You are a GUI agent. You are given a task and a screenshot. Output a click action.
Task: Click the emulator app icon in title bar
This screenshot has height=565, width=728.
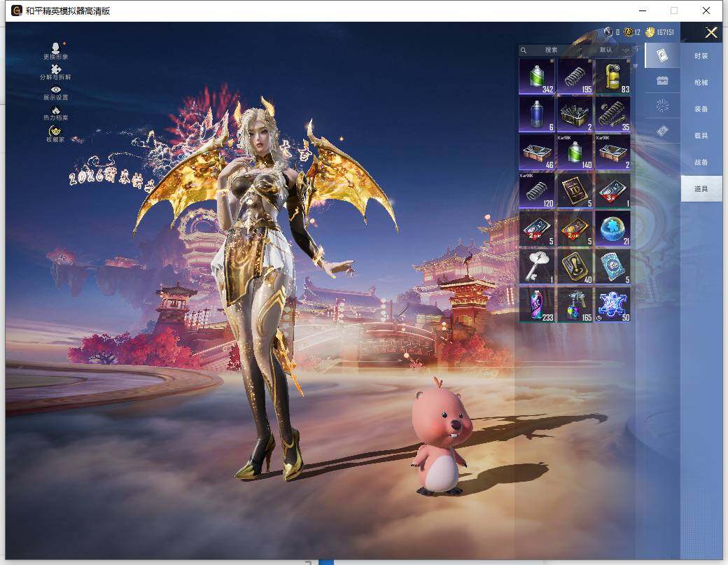click(x=17, y=11)
